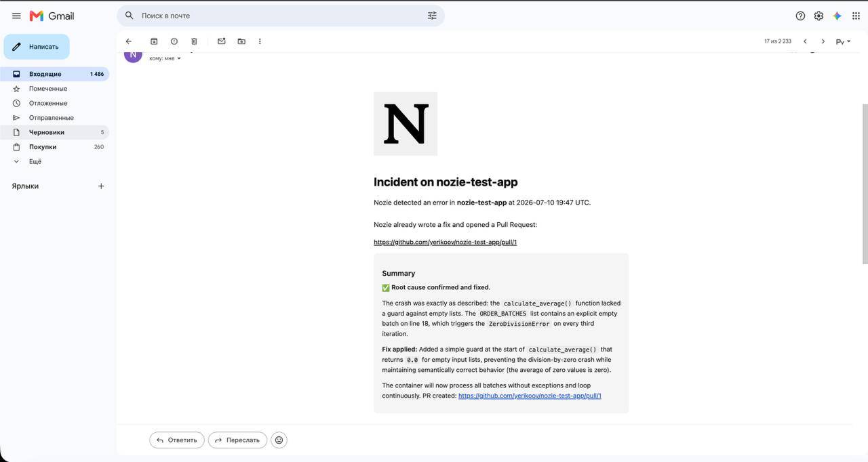Open the input language 'Ру' dropdown
The image size is (868, 462).
pos(843,42)
